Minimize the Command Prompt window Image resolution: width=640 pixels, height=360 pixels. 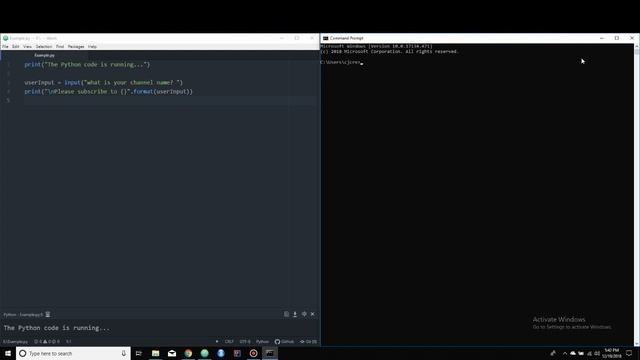coord(602,38)
